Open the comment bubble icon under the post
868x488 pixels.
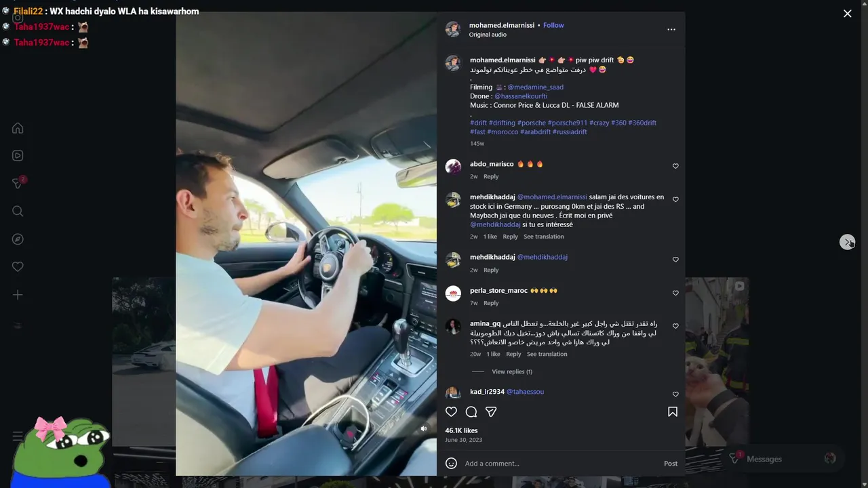coord(471,411)
